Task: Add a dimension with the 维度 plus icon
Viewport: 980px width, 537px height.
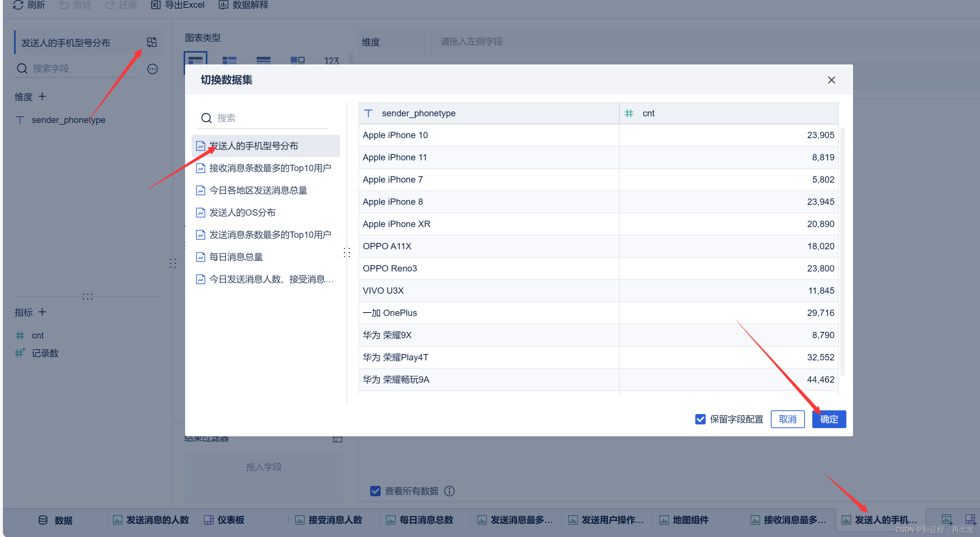Action: (42, 96)
